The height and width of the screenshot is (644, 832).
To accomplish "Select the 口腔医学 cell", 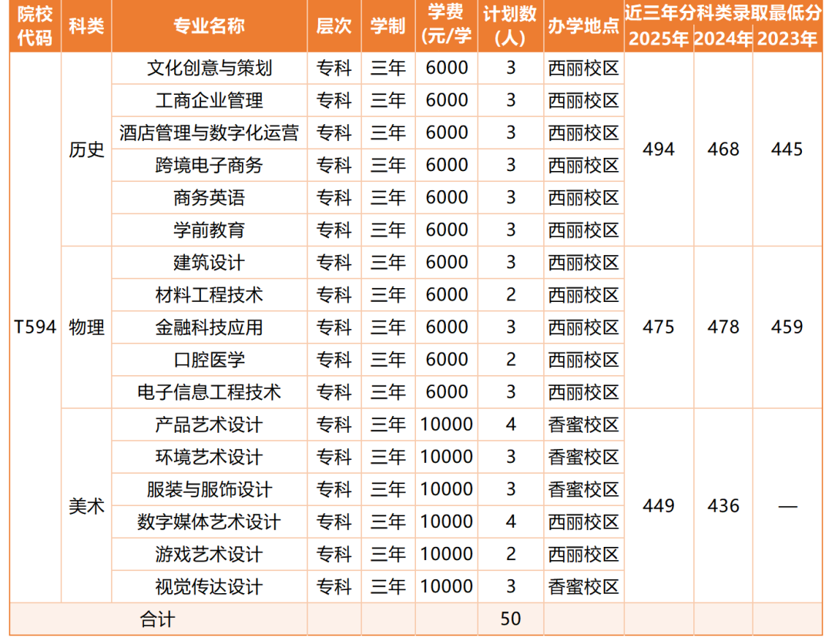I will tap(210, 360).
